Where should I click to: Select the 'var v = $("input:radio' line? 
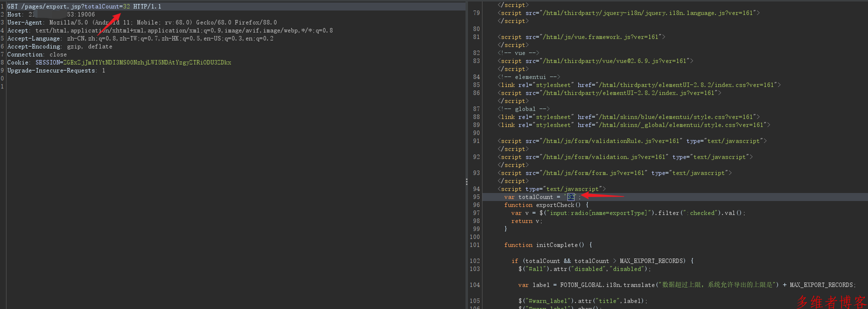[628, 213]
